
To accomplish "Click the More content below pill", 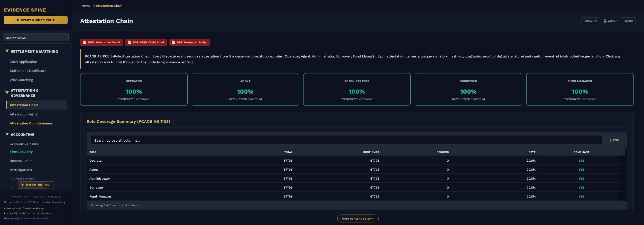I will click(x=357, y=219).
